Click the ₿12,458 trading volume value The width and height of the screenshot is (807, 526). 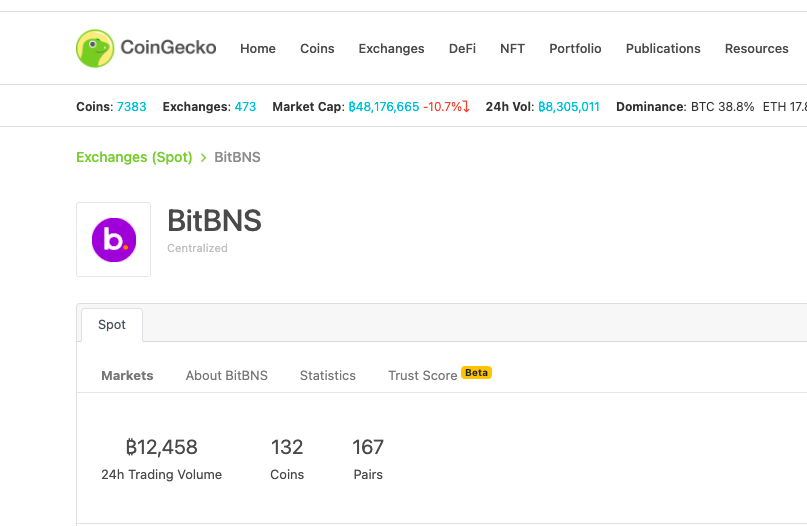162,447
